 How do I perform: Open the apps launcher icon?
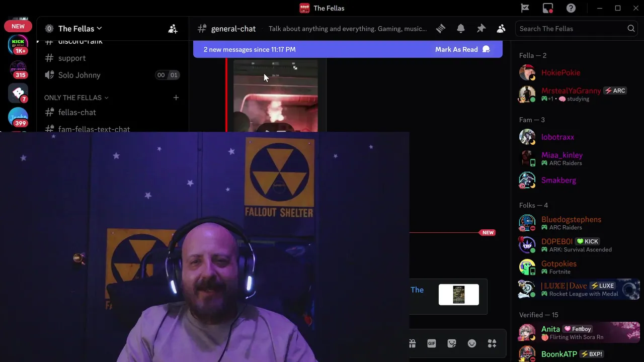(492, 343)
